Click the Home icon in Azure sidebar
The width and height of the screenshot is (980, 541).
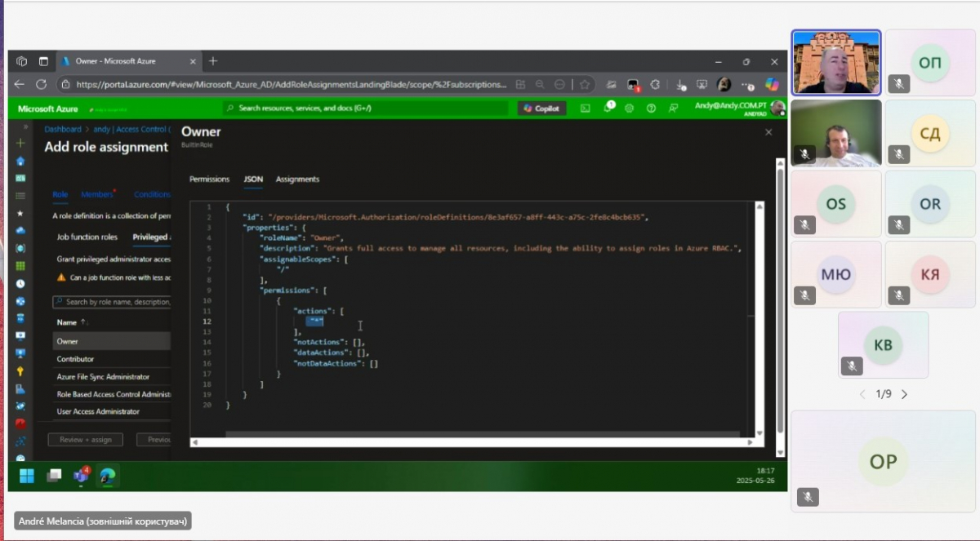tap(21, 161)
